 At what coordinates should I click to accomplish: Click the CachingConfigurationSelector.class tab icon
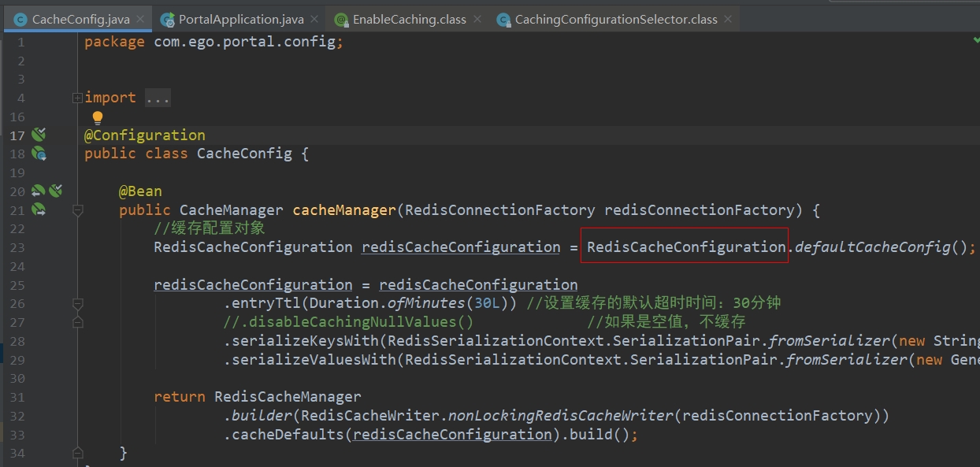(x=503, y=20)
